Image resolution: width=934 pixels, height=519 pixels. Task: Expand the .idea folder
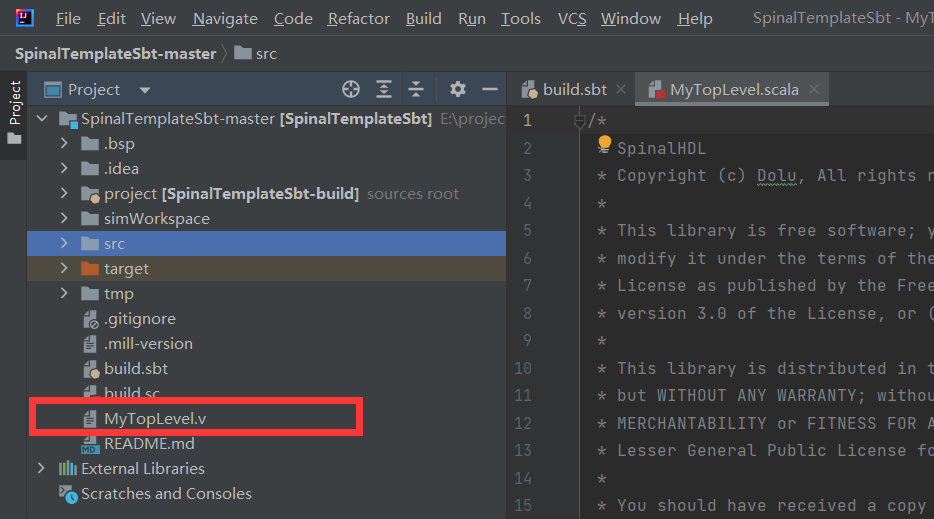64,168
